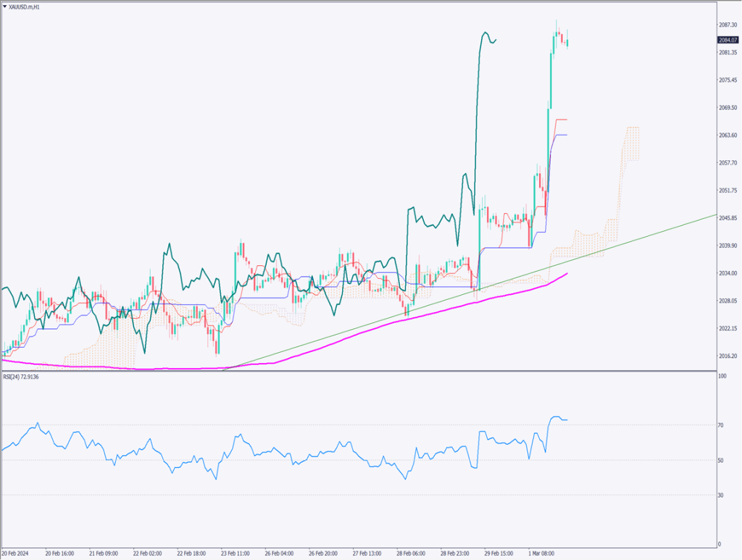
Task: Click the 2075.45 price scale label
Action: point(728,80)
